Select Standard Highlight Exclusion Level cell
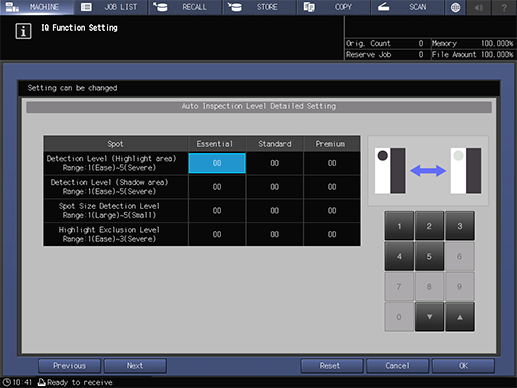 (275, 234)
